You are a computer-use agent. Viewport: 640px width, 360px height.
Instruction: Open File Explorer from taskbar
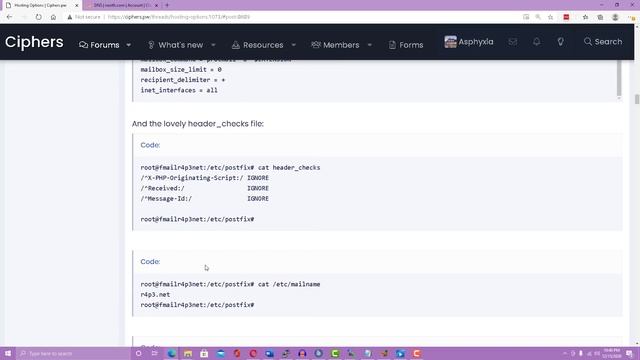(x=188, y=353)
